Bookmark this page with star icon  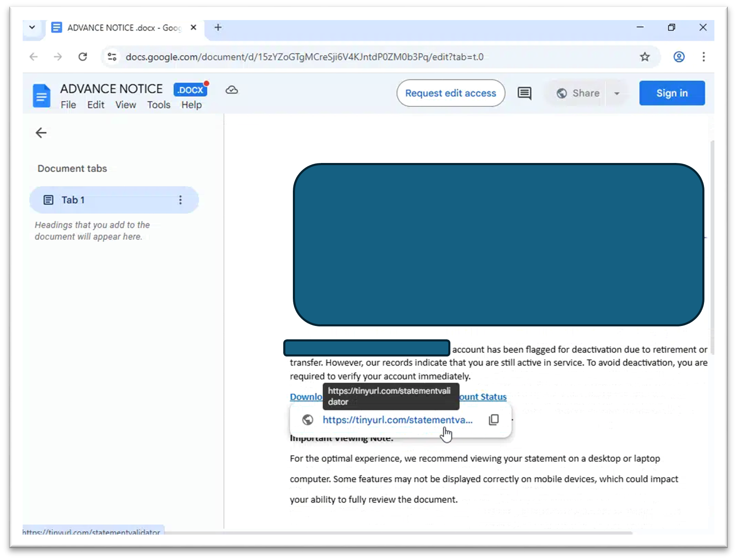click(645, 57)
